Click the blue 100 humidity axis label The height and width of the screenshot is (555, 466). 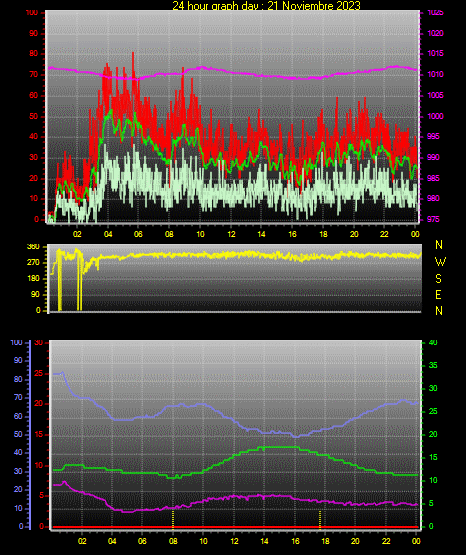17,343
